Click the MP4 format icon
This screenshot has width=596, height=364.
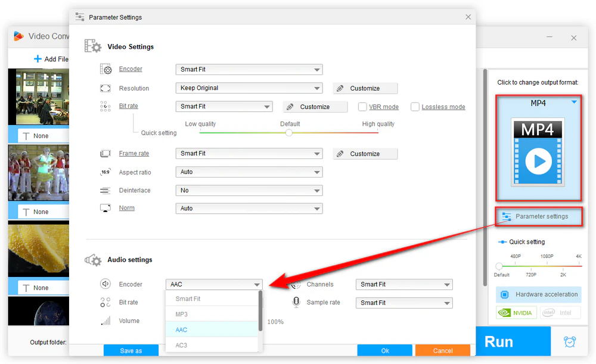[538, 152]
